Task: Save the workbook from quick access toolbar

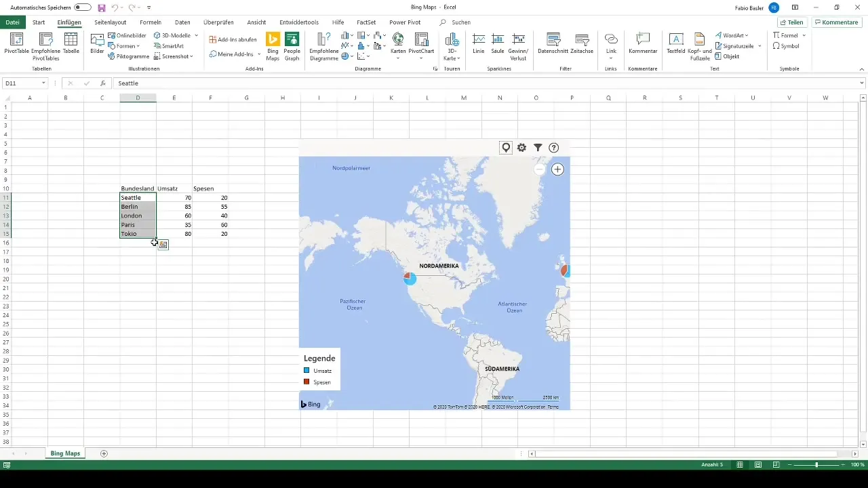Action: click(x=102, y=7)
